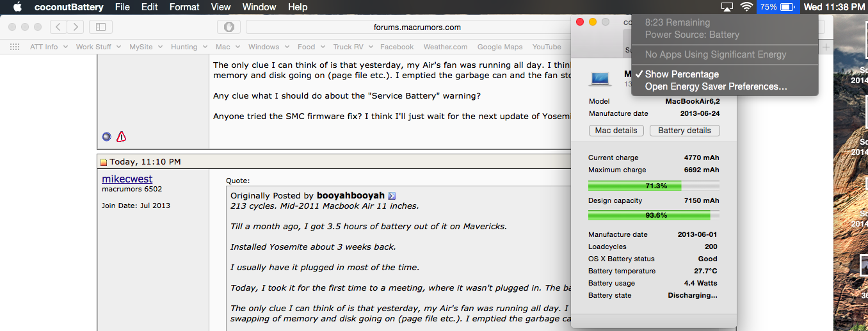Click the Mac details button
Image resolution: width=868 pixels, height=331 pixels.
(616, 130)
